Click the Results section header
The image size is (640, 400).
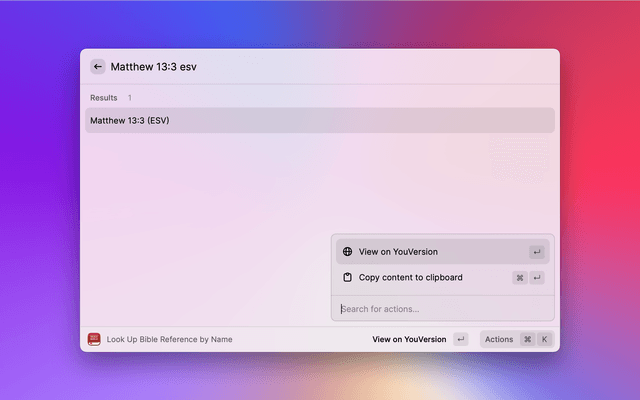(104, 98)
